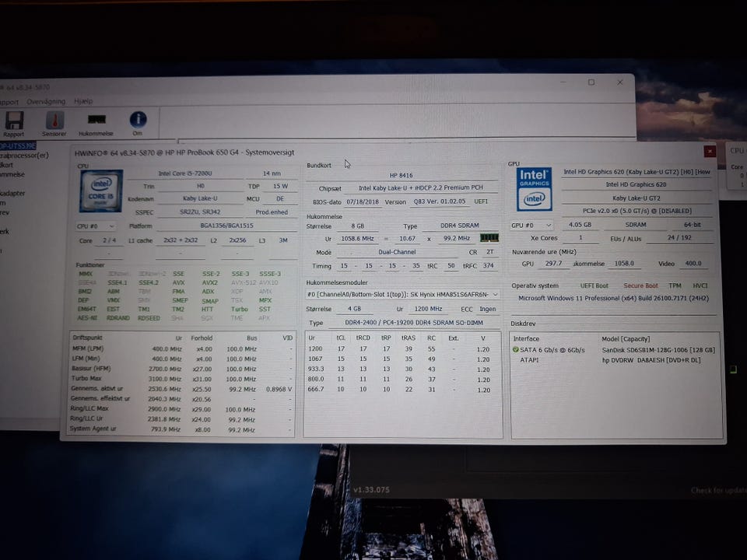Select the Ring/LLC Max row

tap(182, 409)
